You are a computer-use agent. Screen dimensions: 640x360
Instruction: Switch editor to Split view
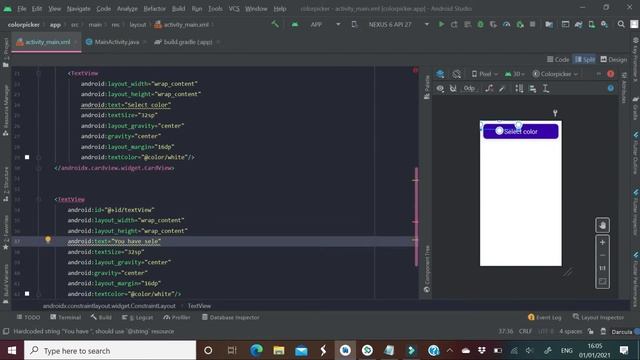pos(584,60)
